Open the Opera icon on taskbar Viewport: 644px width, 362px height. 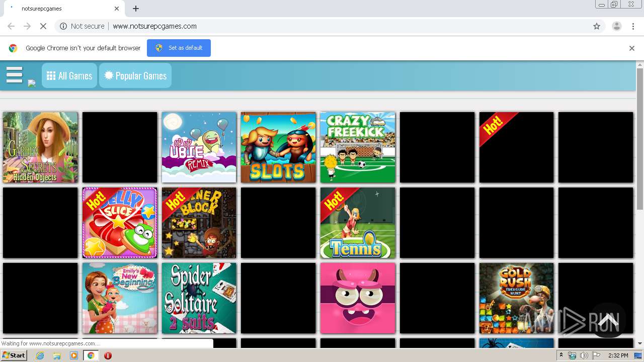pos(108,355)
